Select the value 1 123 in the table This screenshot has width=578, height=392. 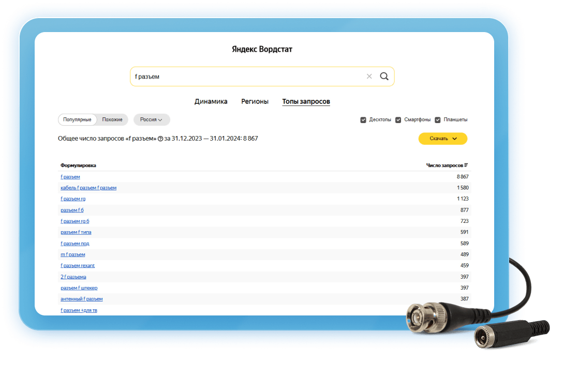(x=463, y=199)
